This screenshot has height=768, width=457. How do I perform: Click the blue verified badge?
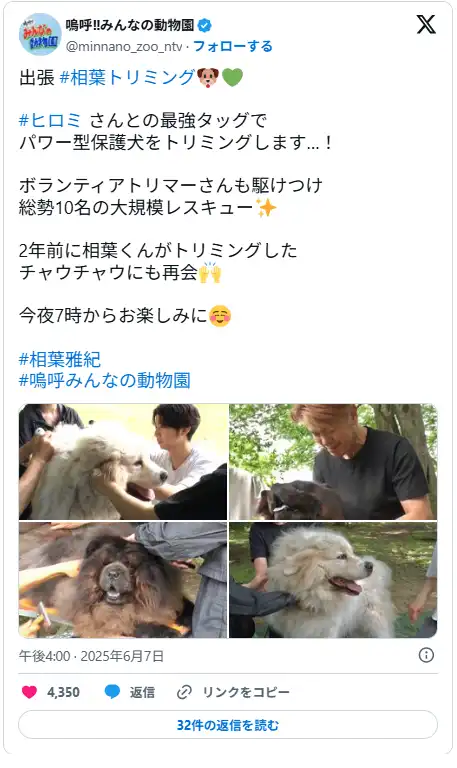coord(204,24)
